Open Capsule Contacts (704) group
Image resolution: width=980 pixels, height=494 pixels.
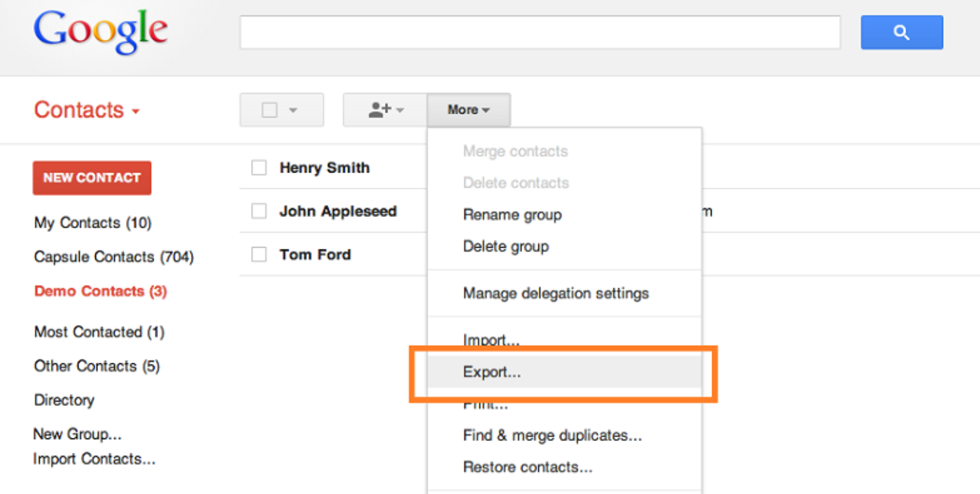[x=114, y=257]
